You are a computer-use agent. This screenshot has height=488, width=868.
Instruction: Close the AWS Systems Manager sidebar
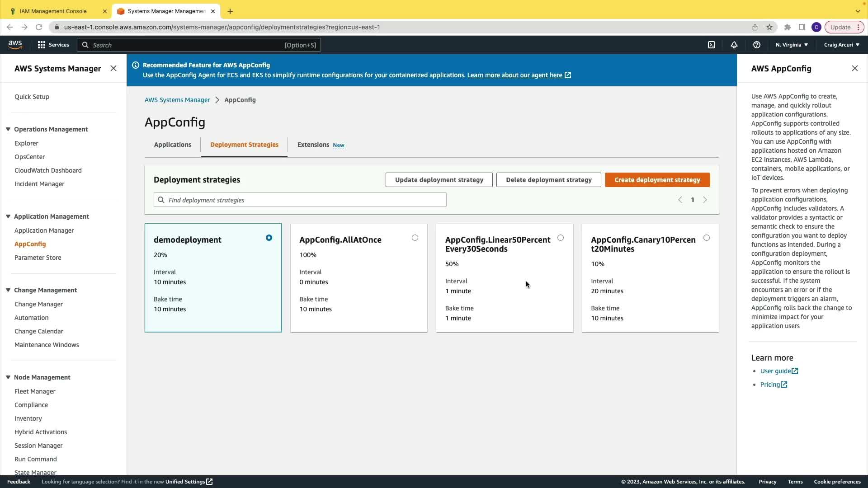click(113, 68)
